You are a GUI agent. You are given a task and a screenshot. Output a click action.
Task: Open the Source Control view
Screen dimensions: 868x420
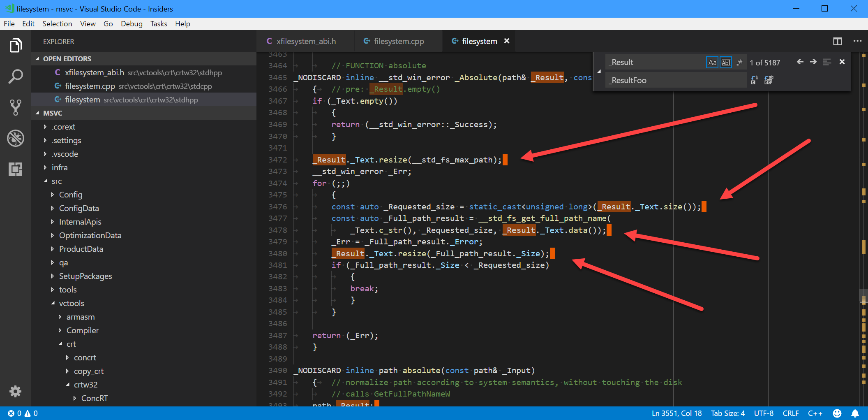click(x=15, y=107)
